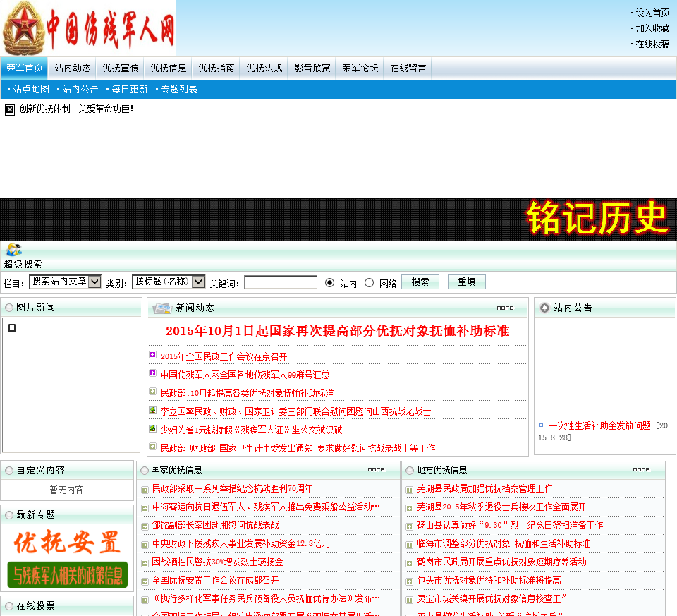Open the 在线留言 tab

[408, 68]
